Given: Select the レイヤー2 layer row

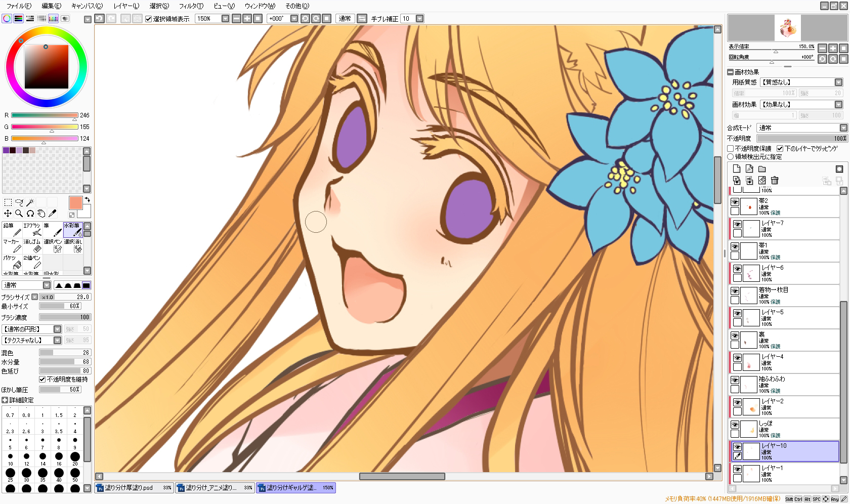Looking at the screenshot, I should [x=785, y=407].
